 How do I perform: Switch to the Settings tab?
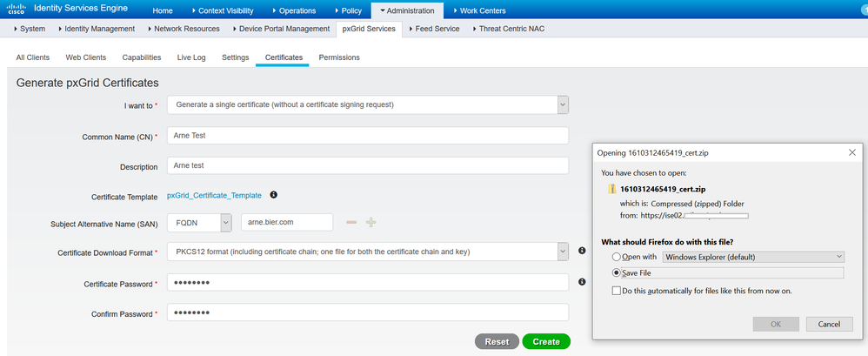pos(236,57)
